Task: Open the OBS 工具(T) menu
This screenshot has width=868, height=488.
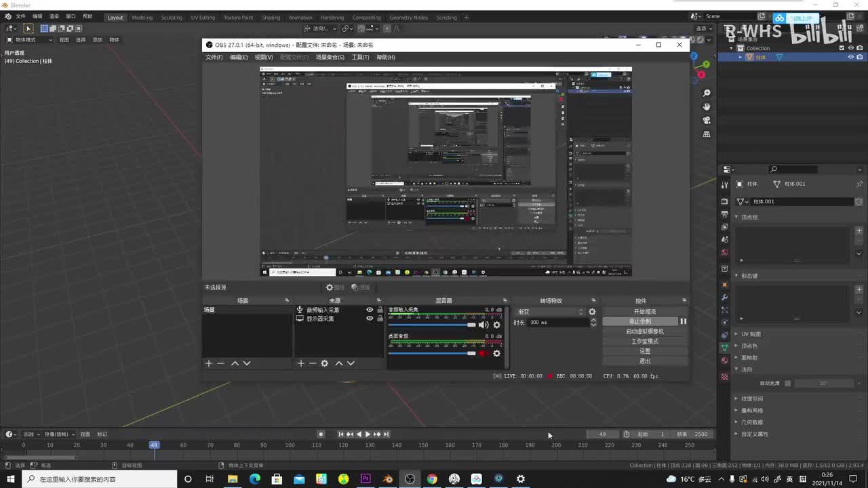Action: 360,57
